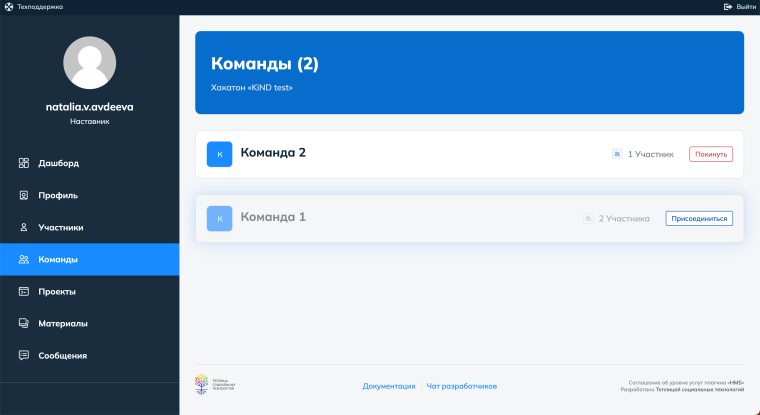Click the Сообщения chat bubble icon
Screen dimensions: 760x415
point(24,355)
